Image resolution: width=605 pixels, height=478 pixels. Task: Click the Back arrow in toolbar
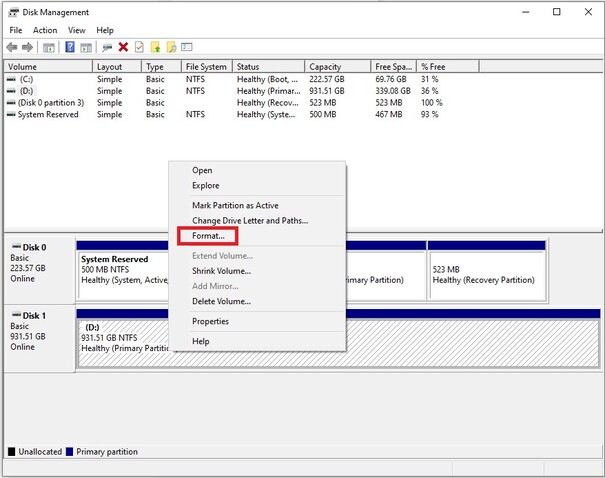click(x=13, y=47)
